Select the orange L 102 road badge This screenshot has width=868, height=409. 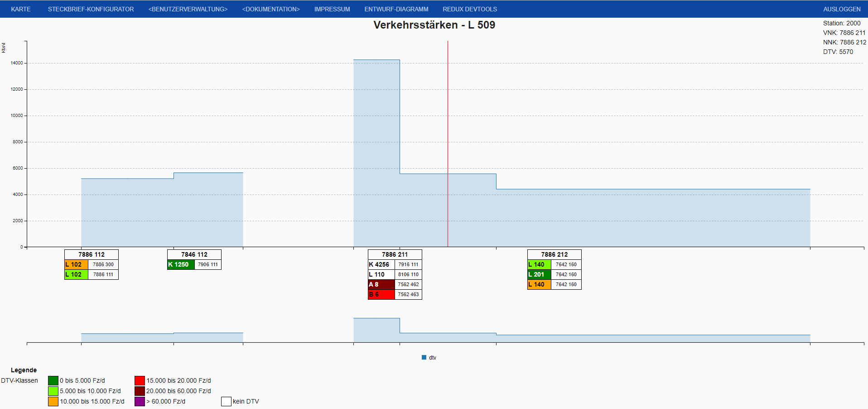pos(75,264)
